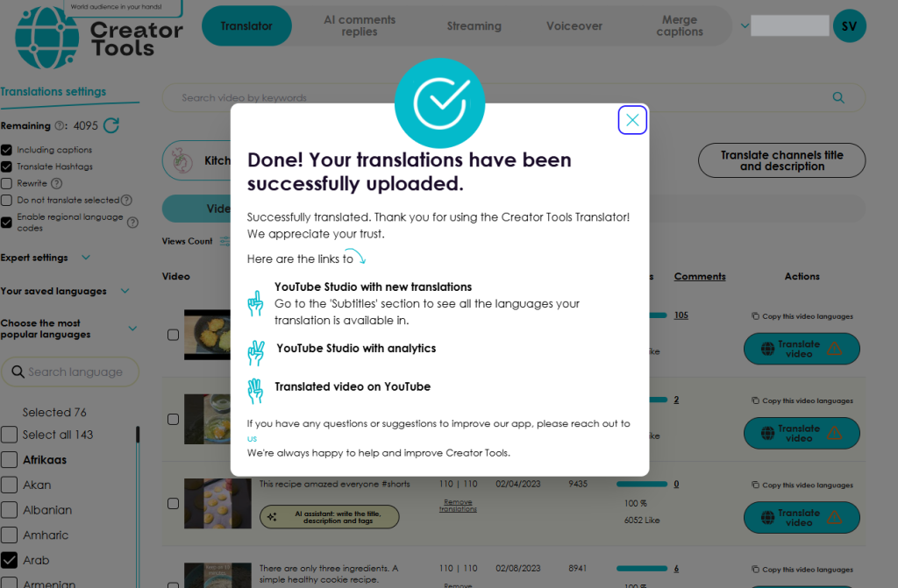
Task: Click the search magnifier icon in video search
Action: point(837,98)
